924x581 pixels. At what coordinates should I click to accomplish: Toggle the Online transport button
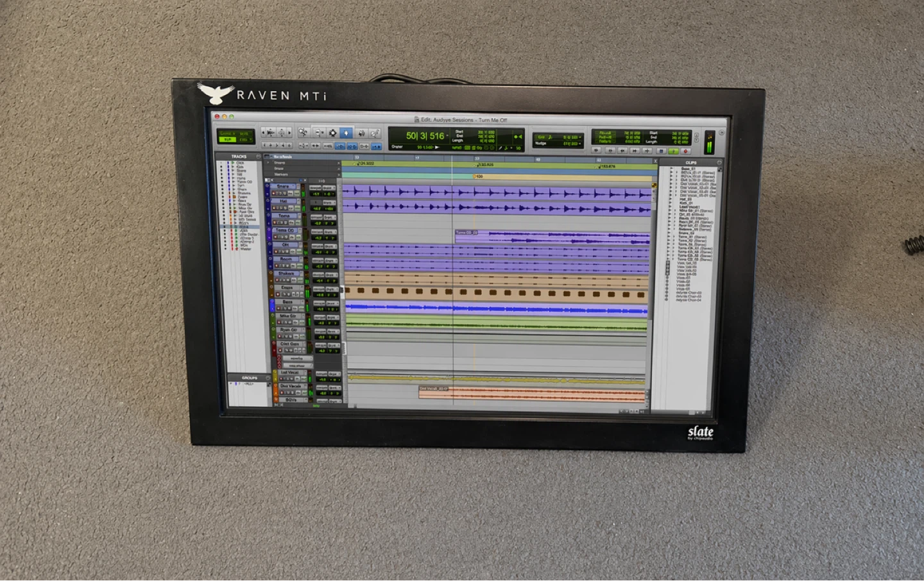click(x=596, y=150)
